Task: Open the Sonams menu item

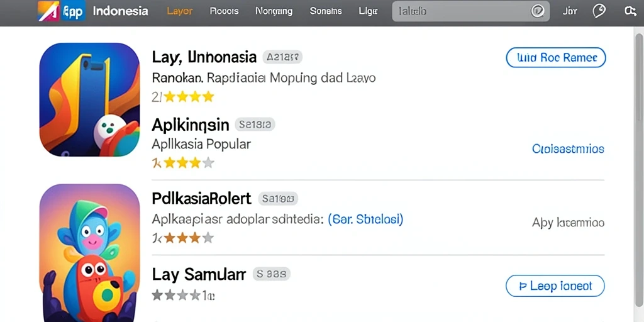Action: [x=326, y=11]
